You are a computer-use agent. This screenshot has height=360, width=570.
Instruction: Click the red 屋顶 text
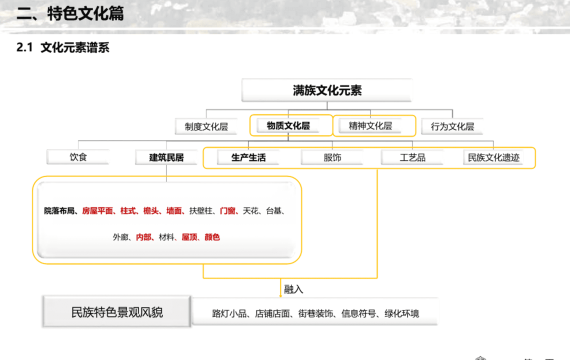click(189, 237)
